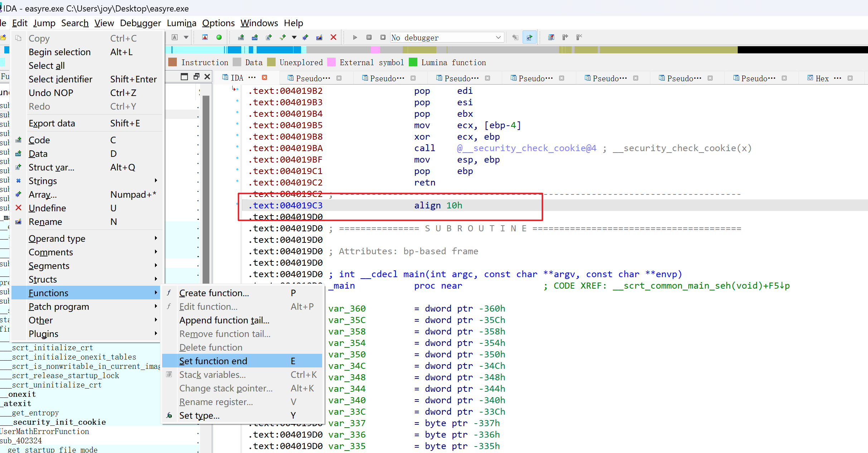This screenshot has height=453, width=868.
Task: Select Rename in Edit menu
Action: (x=87, y=221)
